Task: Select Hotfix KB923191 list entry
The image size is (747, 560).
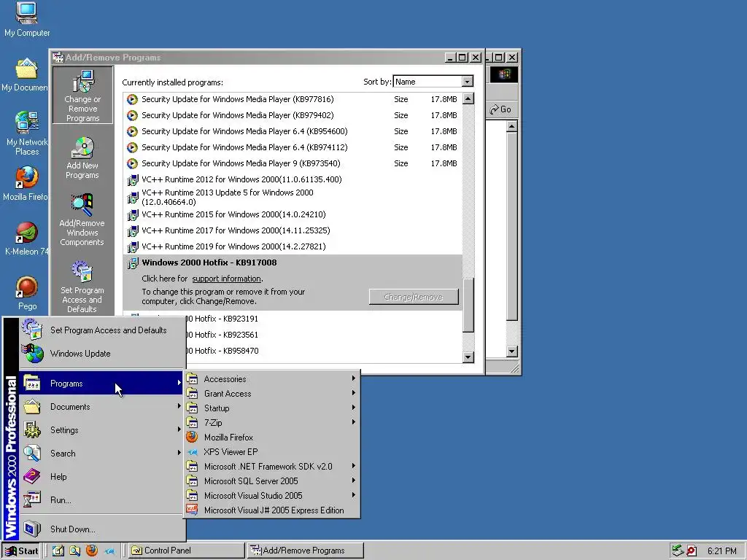Action: pyautogui.click(x=324, y=319)
